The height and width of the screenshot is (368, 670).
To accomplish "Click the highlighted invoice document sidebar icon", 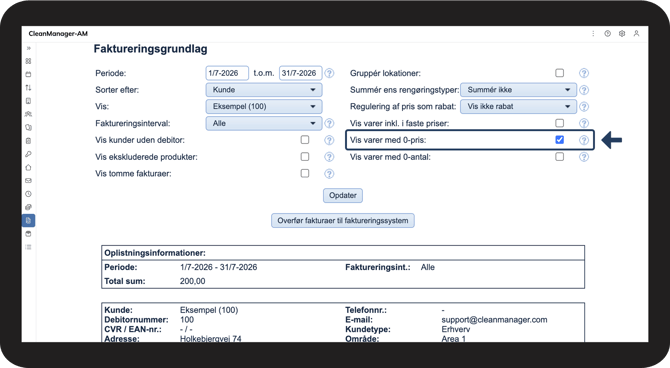I will [x=28, y=221].
